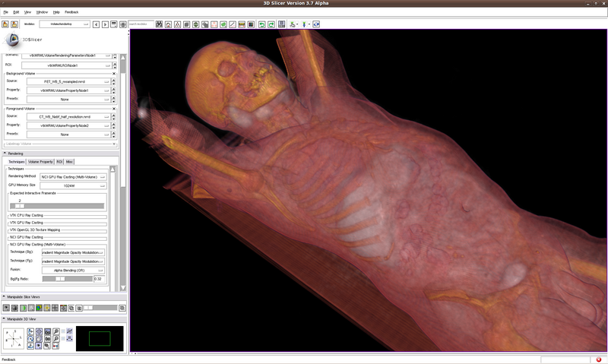Switch to the Volume Property tab

(40, 162)
